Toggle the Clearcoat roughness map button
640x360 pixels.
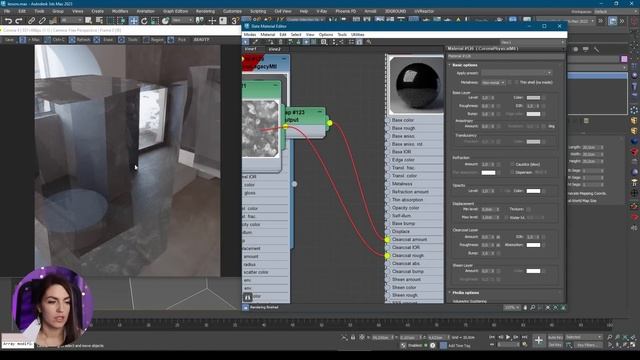click(498, 245)
